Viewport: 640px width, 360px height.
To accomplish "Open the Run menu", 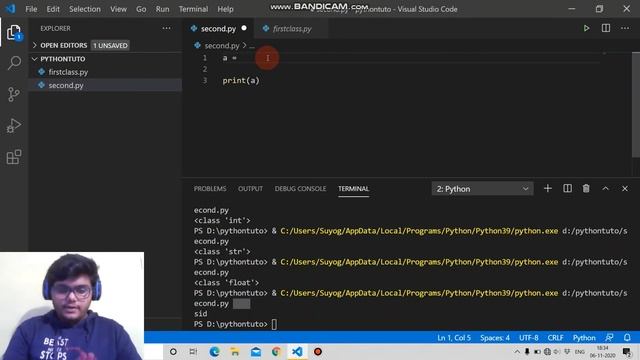I will coord(162,9).
